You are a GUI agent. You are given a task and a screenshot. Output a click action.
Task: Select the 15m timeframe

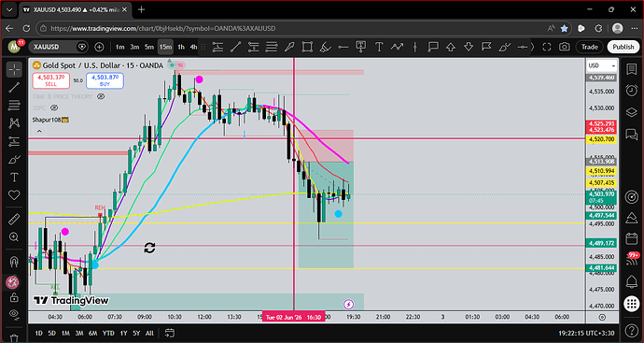click(x=165, y=47)
